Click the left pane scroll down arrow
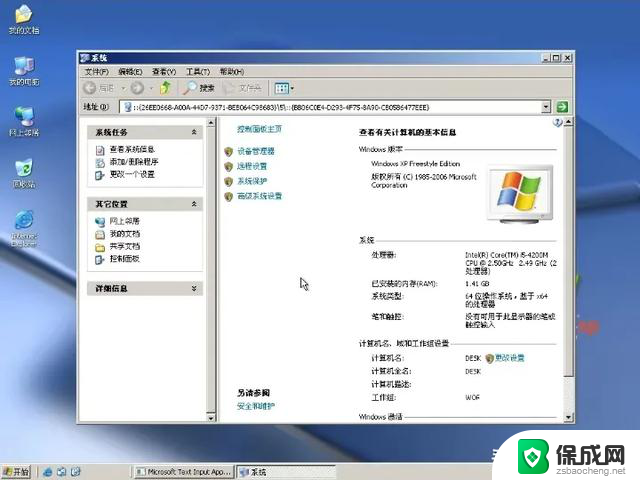Screen dimensions: 640x480 point(211,417)
